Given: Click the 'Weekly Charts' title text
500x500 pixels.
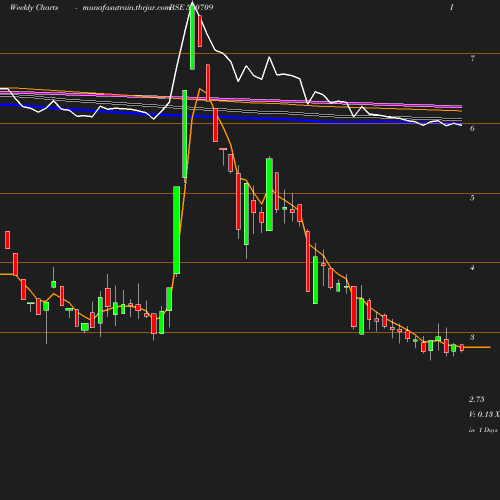Looking at the screenshot, I should click(x=34, y=8).
